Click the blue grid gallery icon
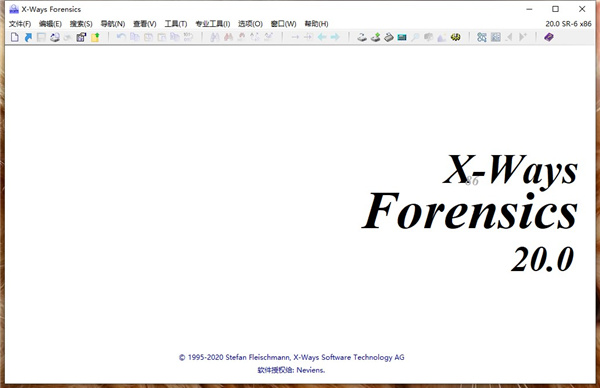600x388 pixels. pos(496,37)
